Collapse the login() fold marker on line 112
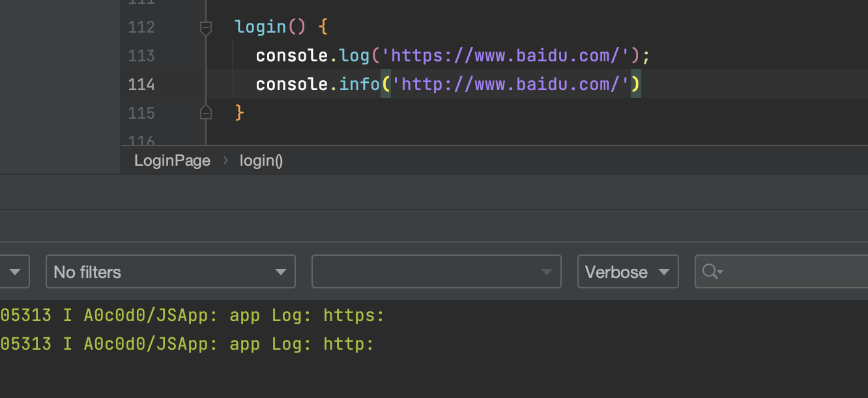 pos(206,27)
